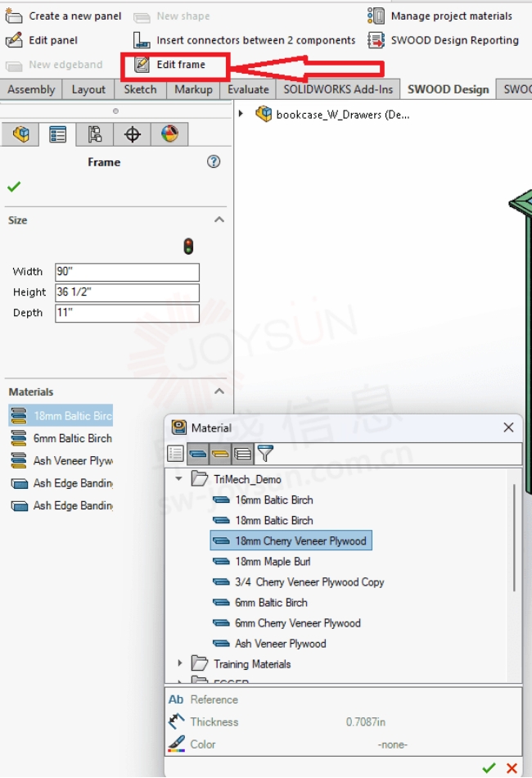Select Ash Veneer Plywood in material tree
The height and width of the screenshot is (778, 532).
(270, 644)
